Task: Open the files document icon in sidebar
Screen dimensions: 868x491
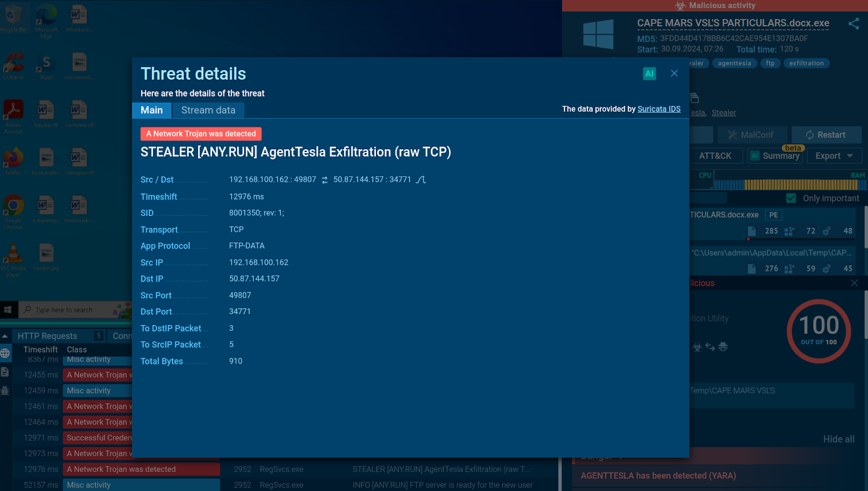Action: (5, 372)
